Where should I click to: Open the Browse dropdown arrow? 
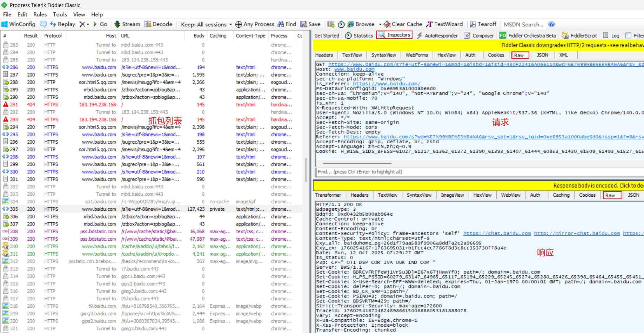(380, 24)
